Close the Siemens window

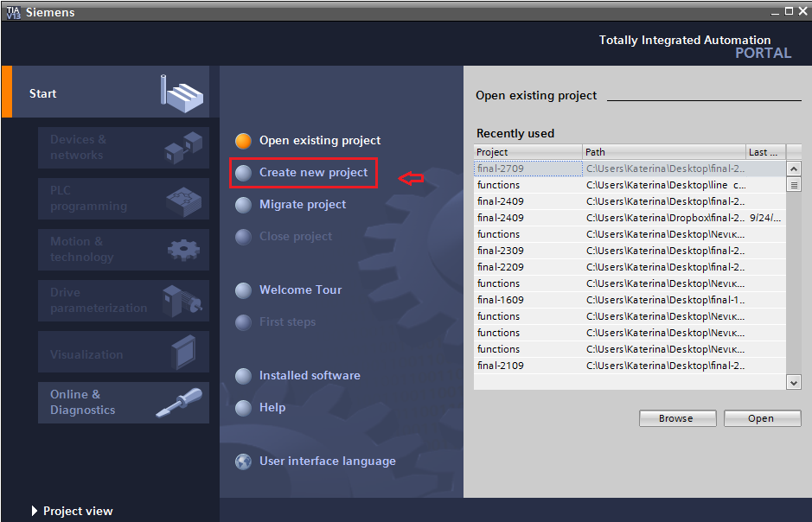tap(802, 11)
